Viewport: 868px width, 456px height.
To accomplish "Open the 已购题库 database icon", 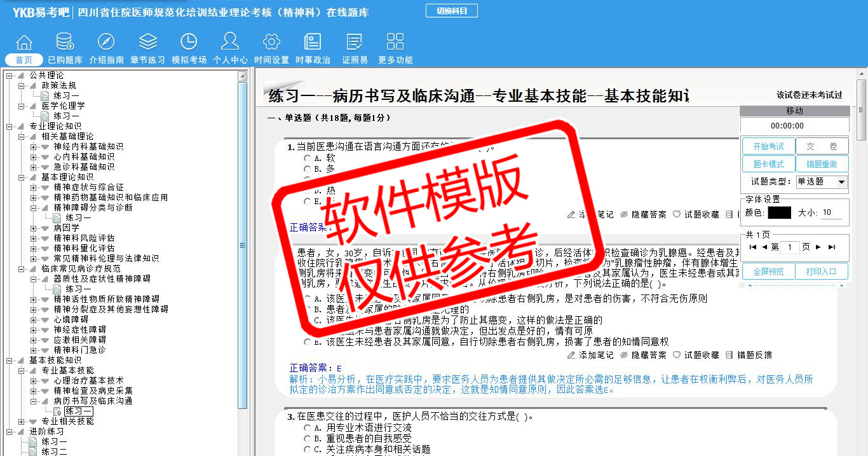I will point(65,42).
